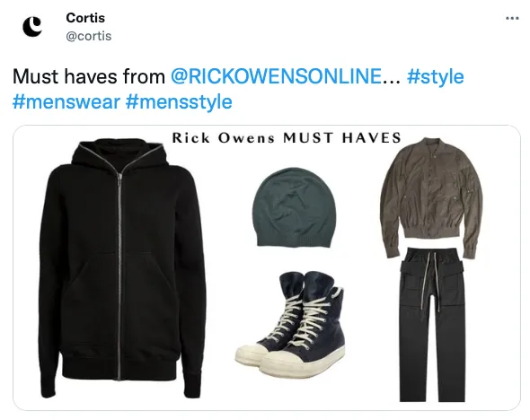Click the 'Must haves from' tweet text
The width and height of the screenshot is (530, 420).
pyautogui.click(x=89, y=76)
